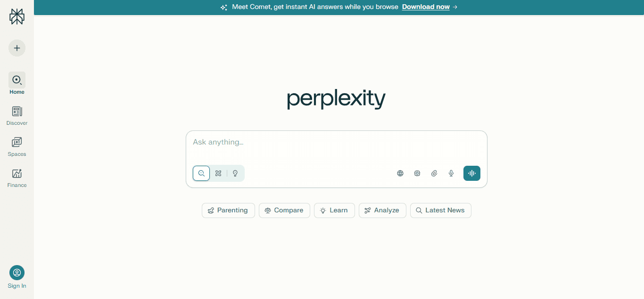Viewport: 644px width, 299px height.
Task: Activate the dictation microphone icon
Action: tap(451, 173)
